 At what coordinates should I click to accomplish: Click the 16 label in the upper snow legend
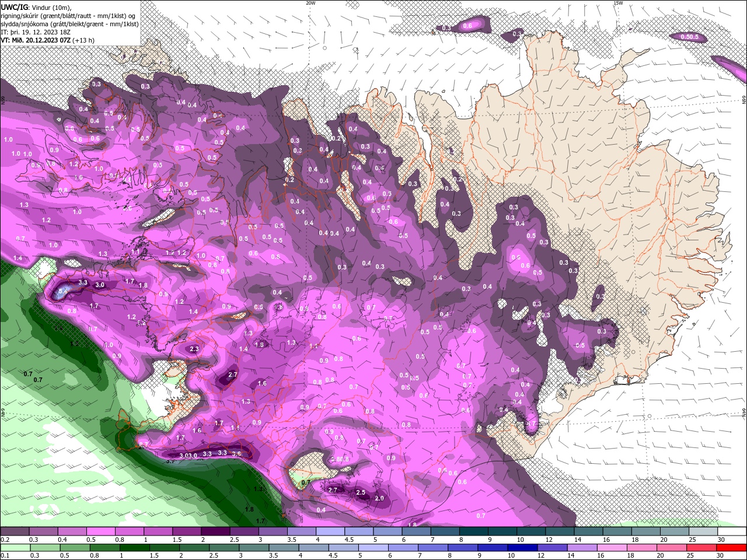click(606, 540)
